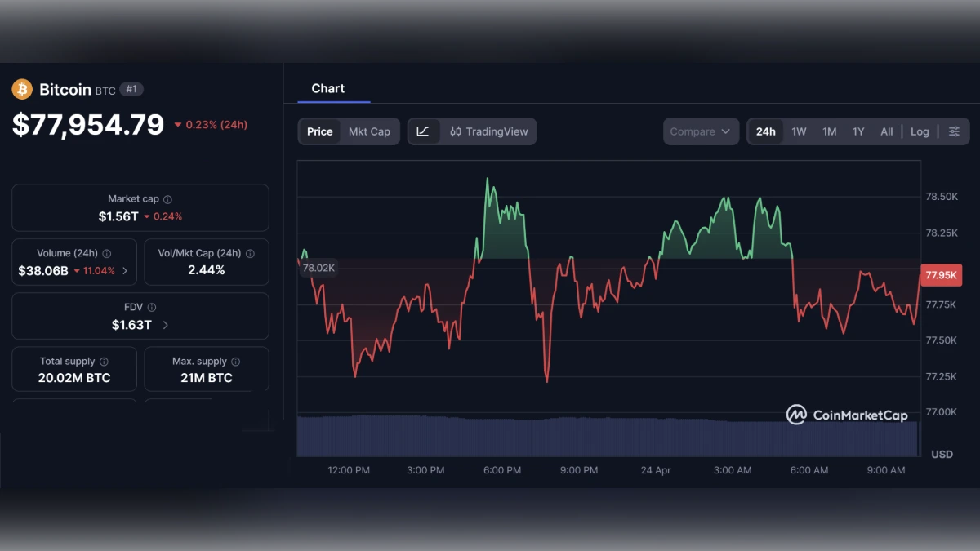
Task: Expand the FDV details chevron
Action: tap(166, 325)
